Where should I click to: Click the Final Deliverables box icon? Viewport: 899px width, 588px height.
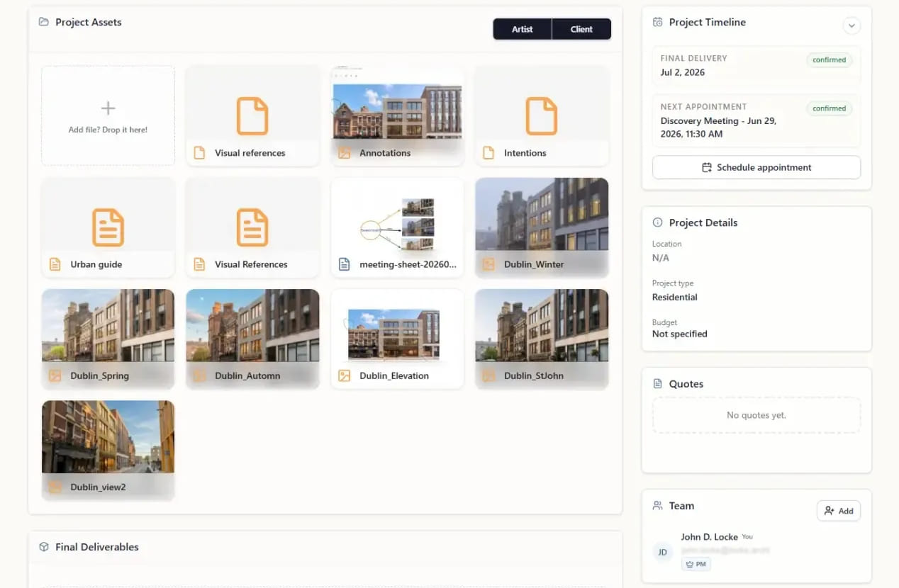44,547
